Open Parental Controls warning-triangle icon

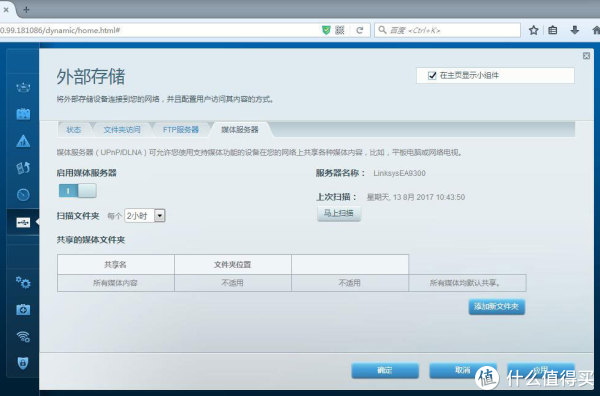pyautogui.click(x=23, y=141)
